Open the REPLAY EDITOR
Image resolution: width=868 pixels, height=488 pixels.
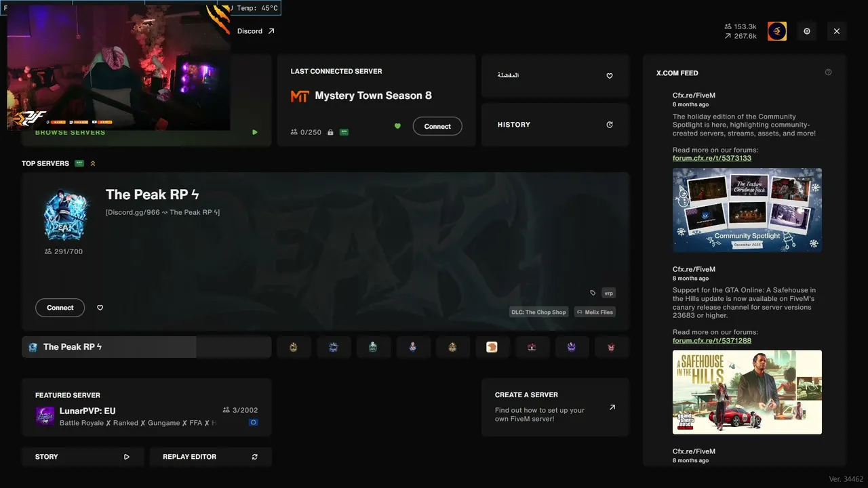click(x=210, y=457)
